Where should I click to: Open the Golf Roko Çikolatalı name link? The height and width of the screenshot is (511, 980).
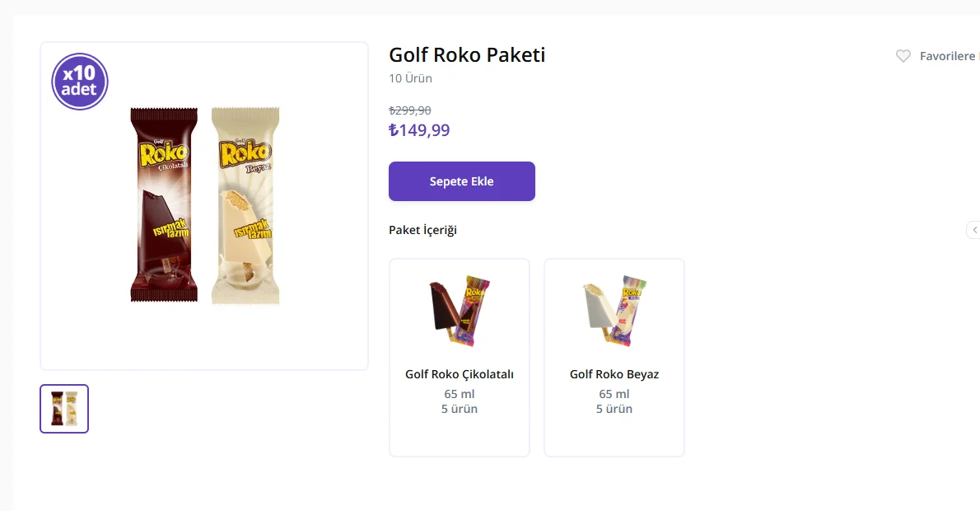(459, 374)
